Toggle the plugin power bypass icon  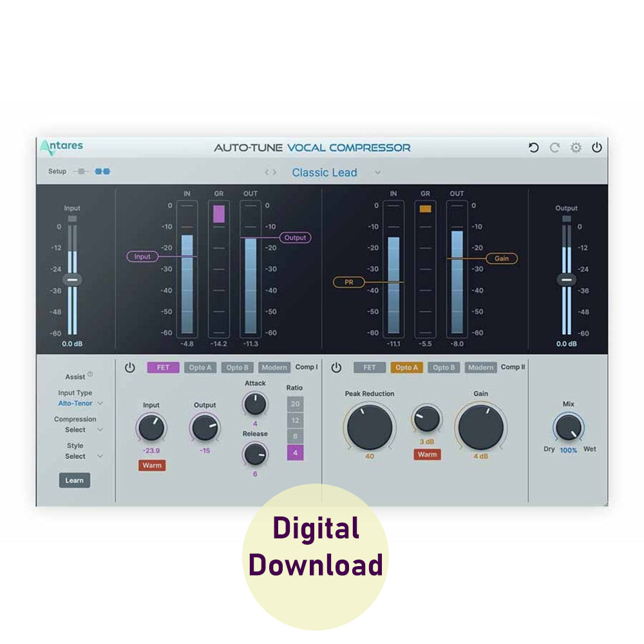point(597,147)
